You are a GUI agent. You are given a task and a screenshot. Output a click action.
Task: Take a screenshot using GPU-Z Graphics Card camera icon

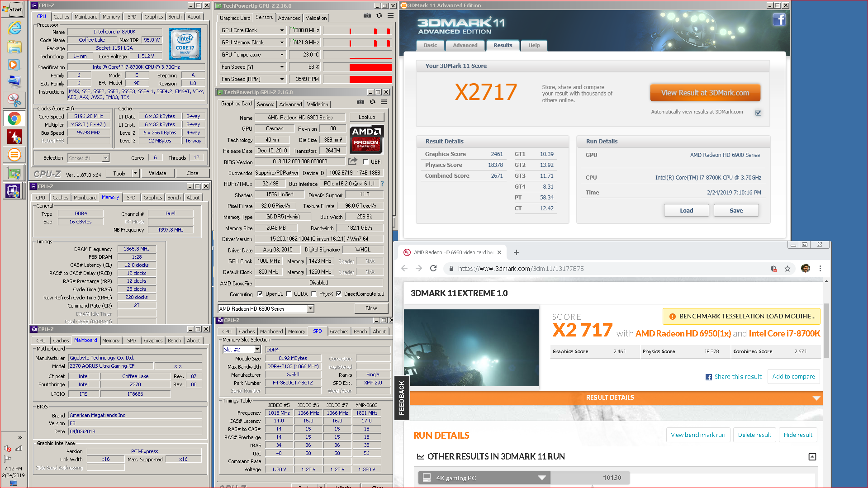click(x=360, y=102)
